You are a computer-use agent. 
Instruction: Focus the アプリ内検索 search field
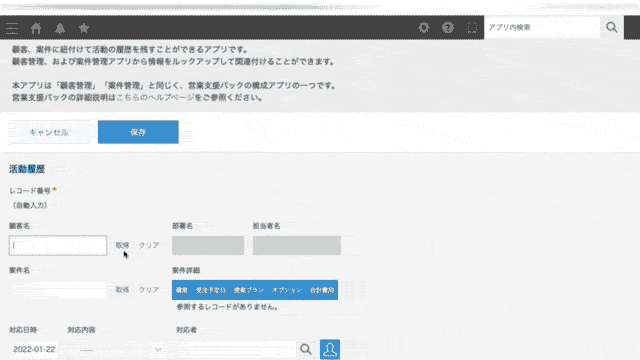tap(542, 27)
